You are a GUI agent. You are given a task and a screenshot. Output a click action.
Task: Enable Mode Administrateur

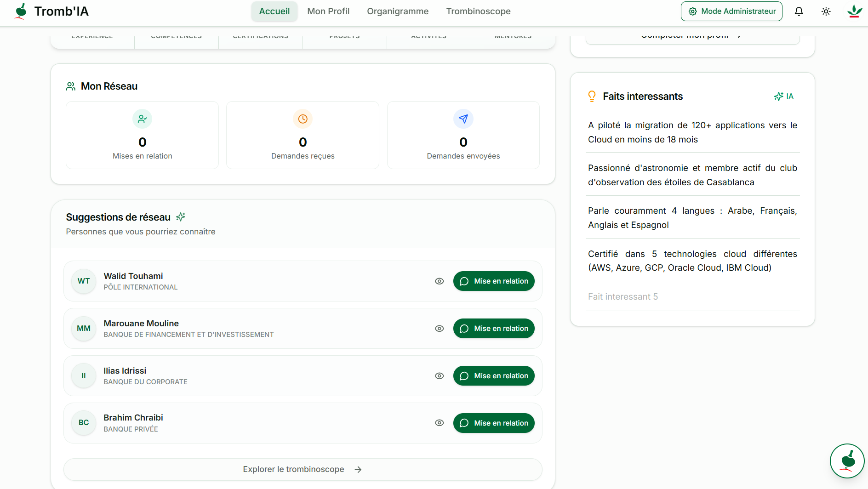731,11
